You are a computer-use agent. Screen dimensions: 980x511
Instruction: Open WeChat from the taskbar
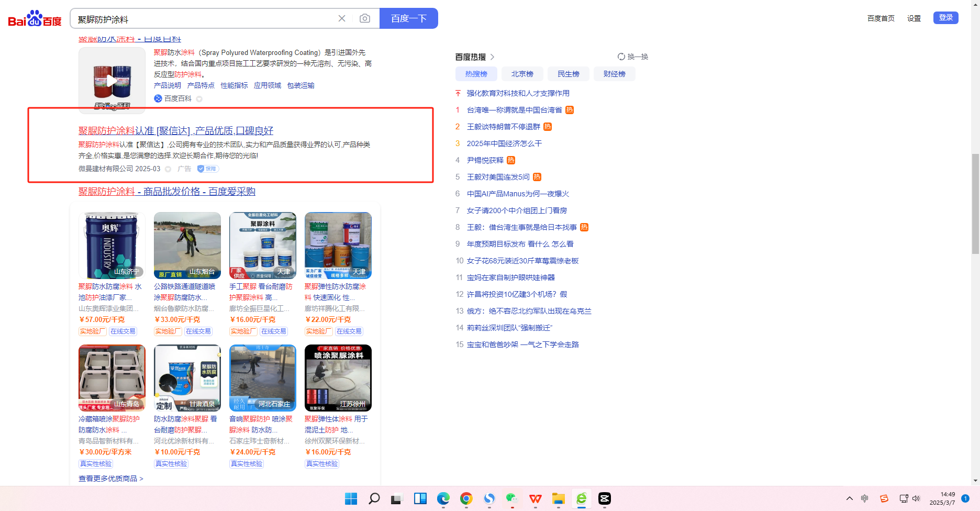pos(512,498)
